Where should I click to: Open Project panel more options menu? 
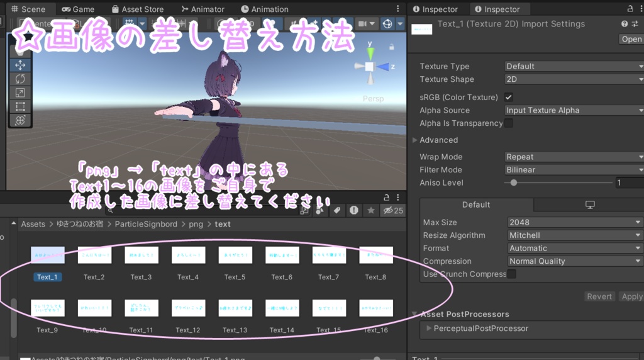tap(397, 197)
